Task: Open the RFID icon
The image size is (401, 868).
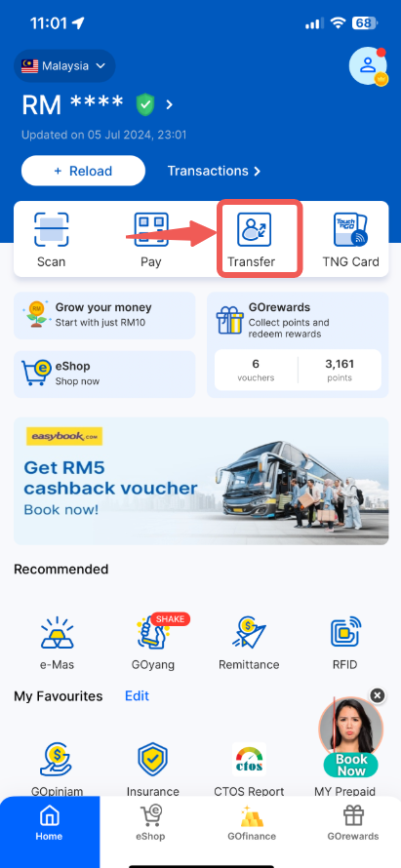Action: click(345, 633)
